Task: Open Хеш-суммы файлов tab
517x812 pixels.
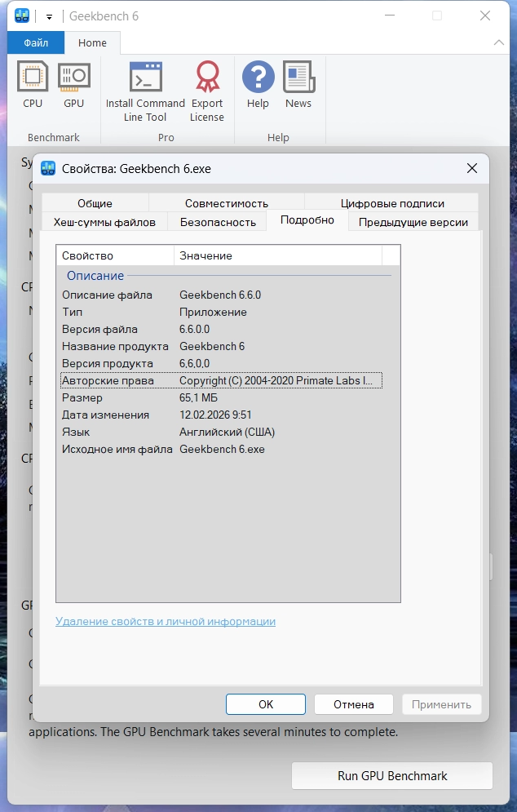Action: 104,222
